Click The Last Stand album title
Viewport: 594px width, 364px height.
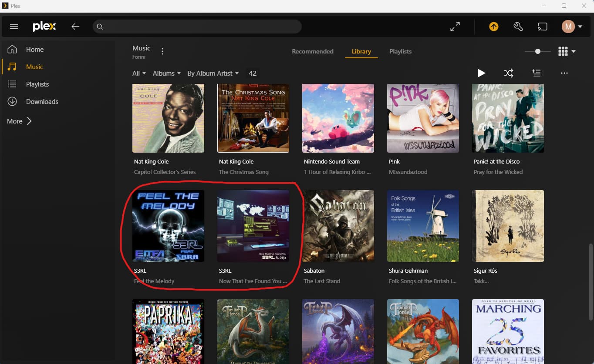[x=322, y=281]
